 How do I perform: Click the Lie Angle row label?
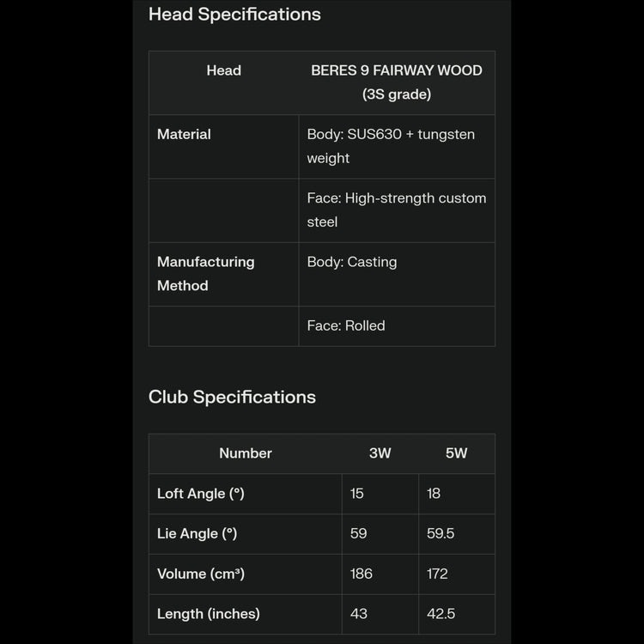point(197,533)
